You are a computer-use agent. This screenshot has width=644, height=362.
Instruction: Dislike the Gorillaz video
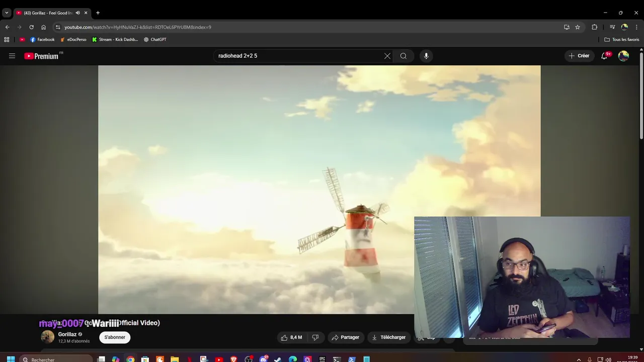(315, 337)
